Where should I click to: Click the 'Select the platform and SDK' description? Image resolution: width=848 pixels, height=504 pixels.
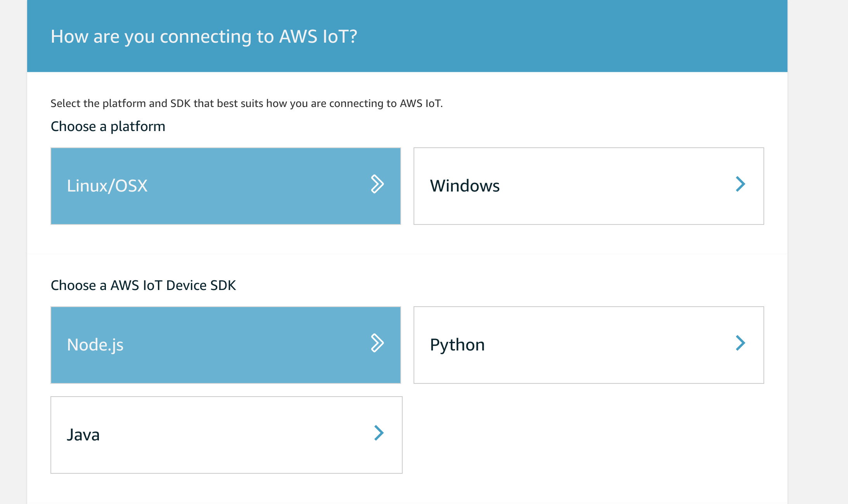pyautogui.click(x=247, y=104)
